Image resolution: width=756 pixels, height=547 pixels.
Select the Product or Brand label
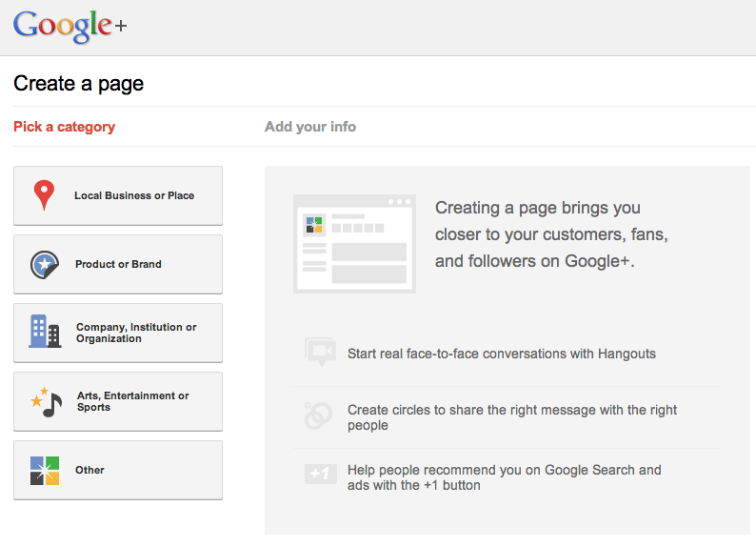coord(119,264)
